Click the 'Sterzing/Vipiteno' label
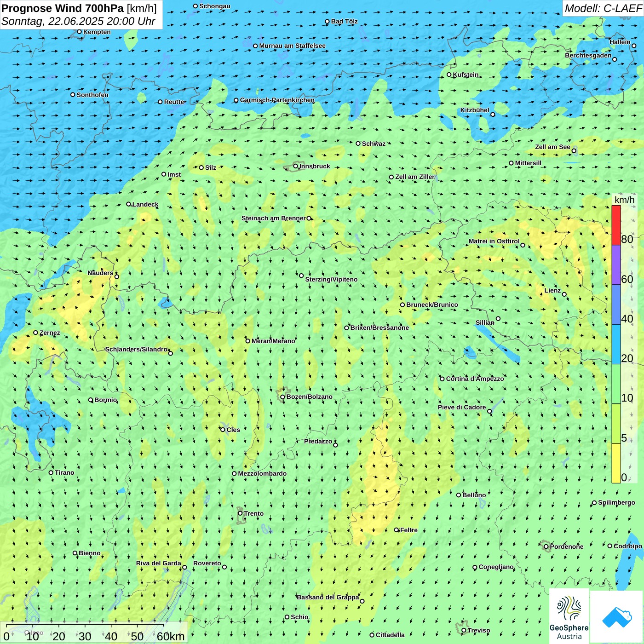Image resolution: width=644 pixels, height=644 pixels. coord(331,279)
